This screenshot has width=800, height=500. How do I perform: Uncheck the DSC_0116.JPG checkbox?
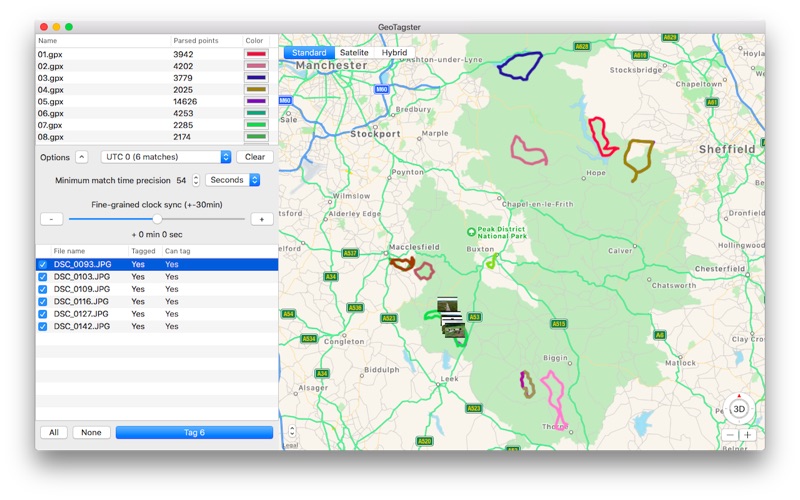(43, 302)
